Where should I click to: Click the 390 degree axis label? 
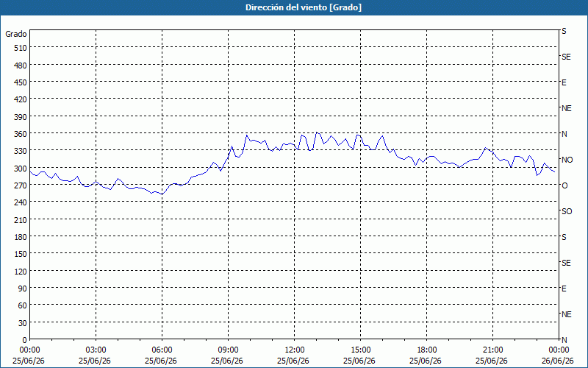pos(21,117)
